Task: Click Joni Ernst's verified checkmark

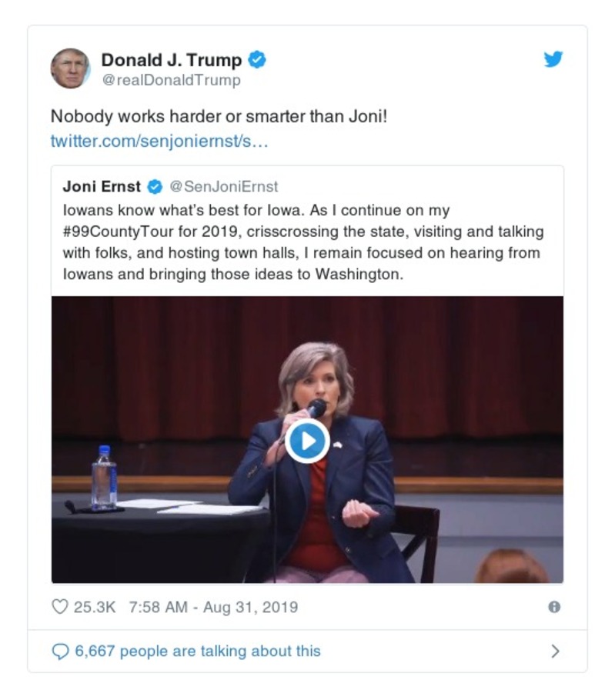Action: 155,186
